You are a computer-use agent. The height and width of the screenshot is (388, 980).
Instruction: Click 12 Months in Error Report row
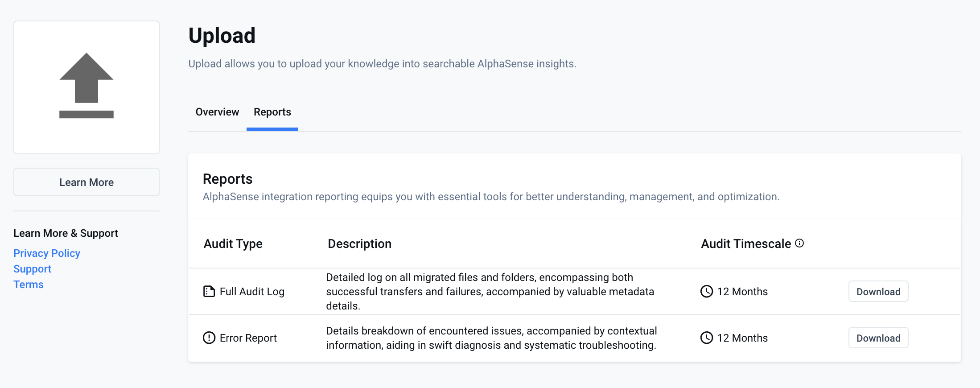[742, 338]
